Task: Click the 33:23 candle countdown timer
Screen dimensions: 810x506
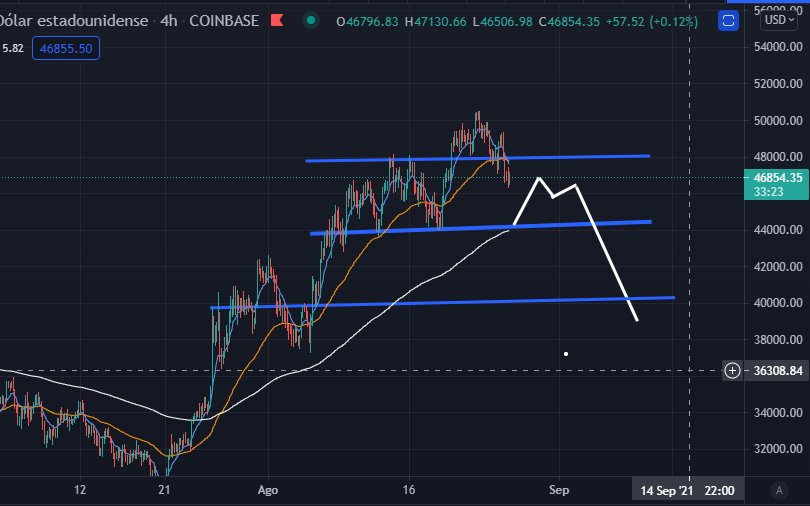Action: click(x=769, y=192)
